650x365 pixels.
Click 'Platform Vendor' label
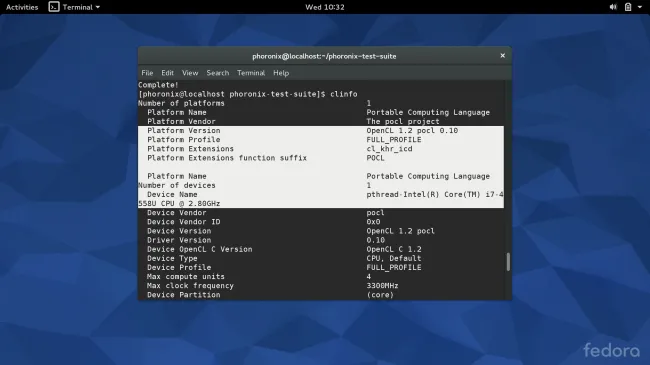pos(181,122)
